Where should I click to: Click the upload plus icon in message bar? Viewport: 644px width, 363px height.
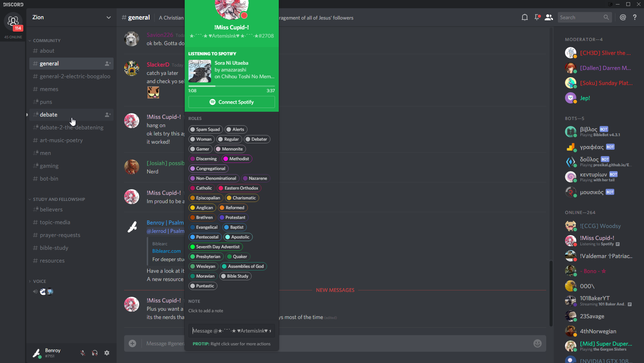pos(132,343)
